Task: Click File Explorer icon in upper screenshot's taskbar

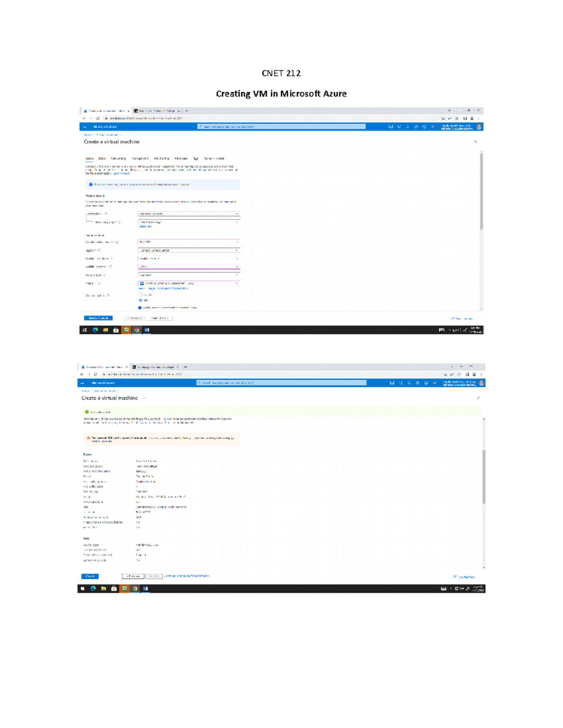Action: pyautogui.click(x=106, y=330)
